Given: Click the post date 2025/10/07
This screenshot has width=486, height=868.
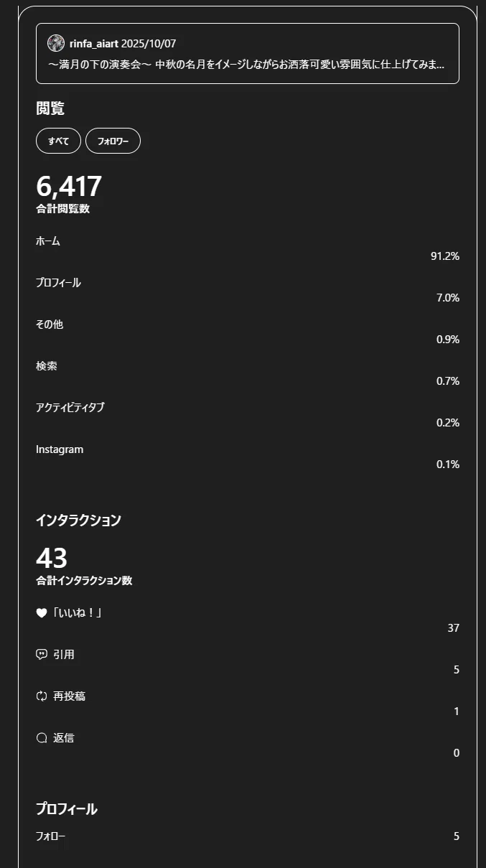Looking at the screenshot, I should pyautogui.click(x=149, y=44).
